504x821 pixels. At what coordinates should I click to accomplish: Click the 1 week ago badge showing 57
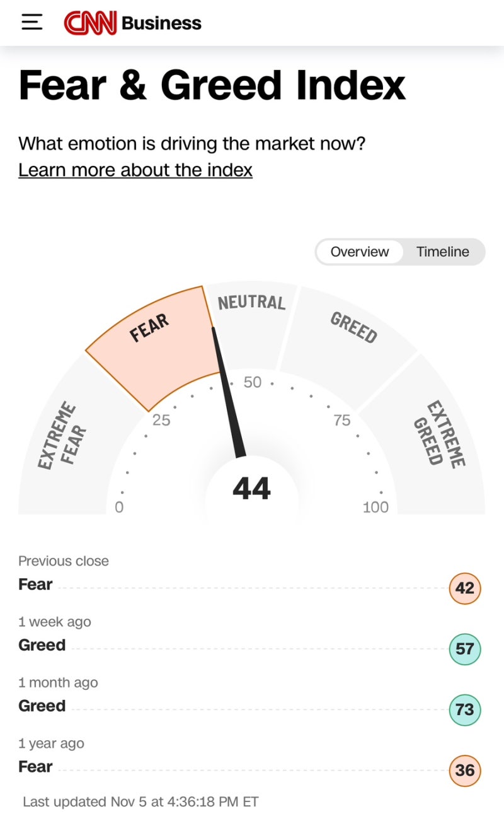464,649
